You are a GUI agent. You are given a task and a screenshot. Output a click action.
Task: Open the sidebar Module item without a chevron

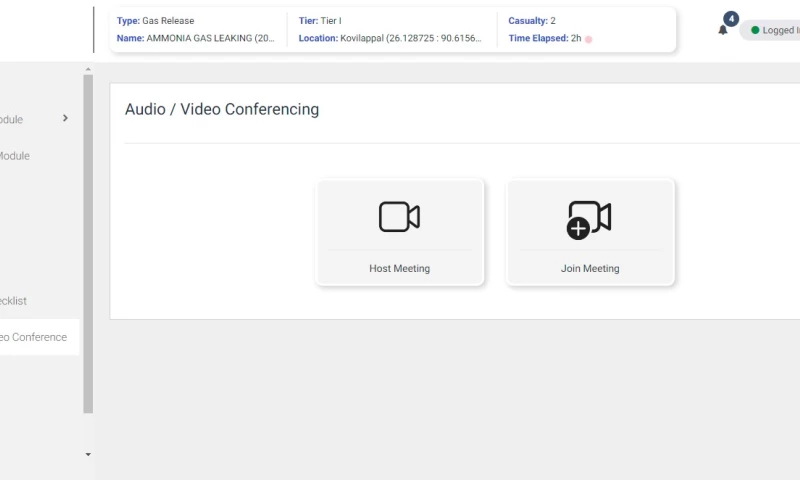[x=14, y=156]
